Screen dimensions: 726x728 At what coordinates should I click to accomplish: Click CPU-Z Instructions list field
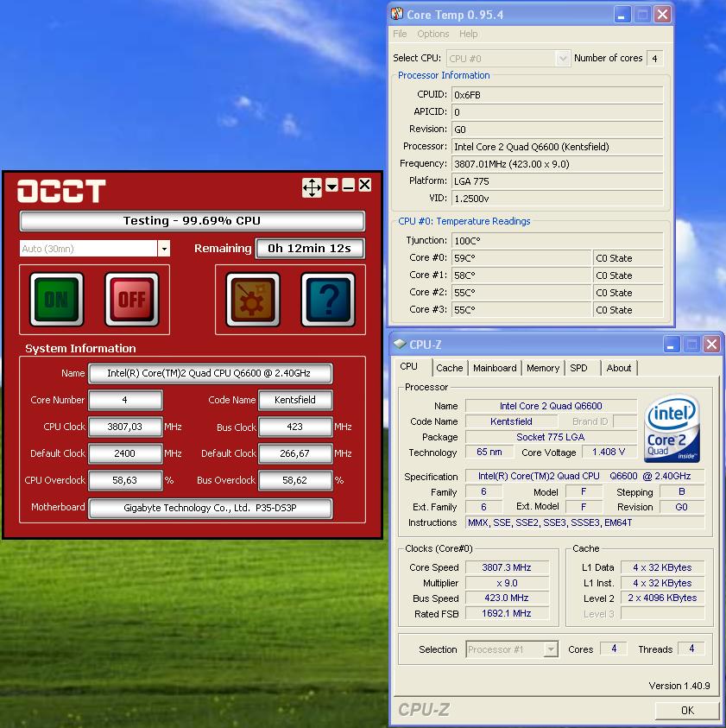[585, 522]
